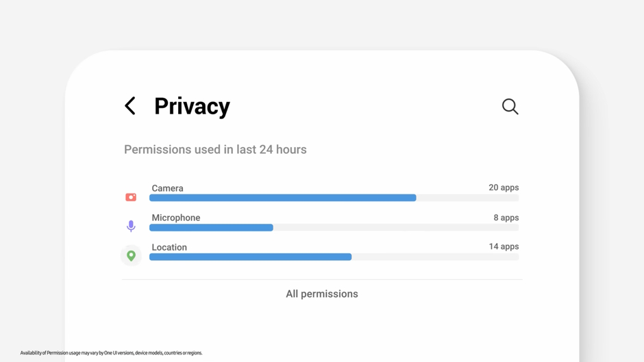Tap the purple Microphone icon
The image size is (644, 362).
coord(131,226)
